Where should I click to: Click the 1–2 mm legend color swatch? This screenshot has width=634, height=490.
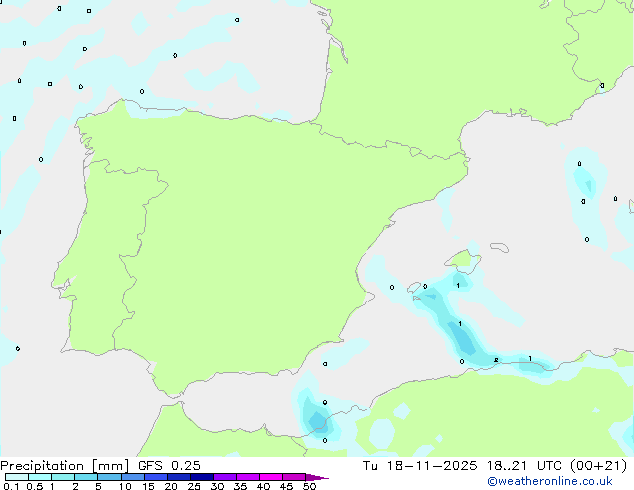63,477
